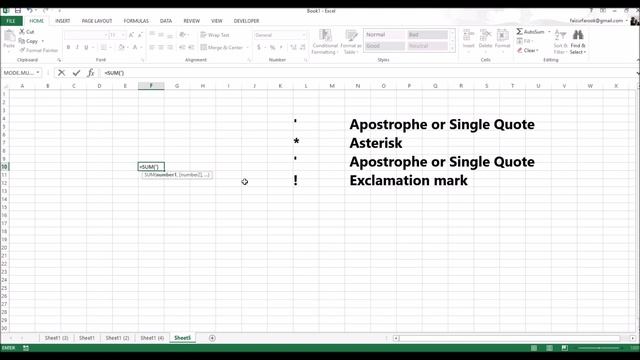Viewport: 640px width, 360px height.
Task: Click the Borders icon
Action: [104, 47]
